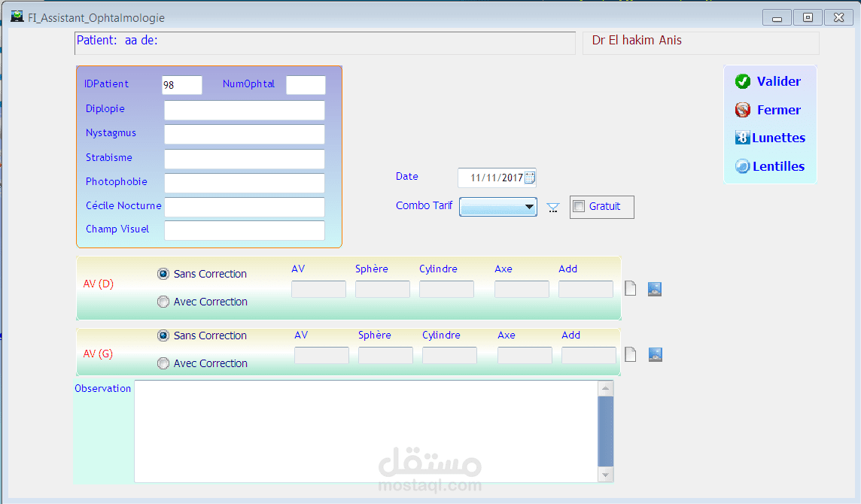Tick the Gratuit checkbox
Screen dimensions: 861x504
tap(579, 206)
